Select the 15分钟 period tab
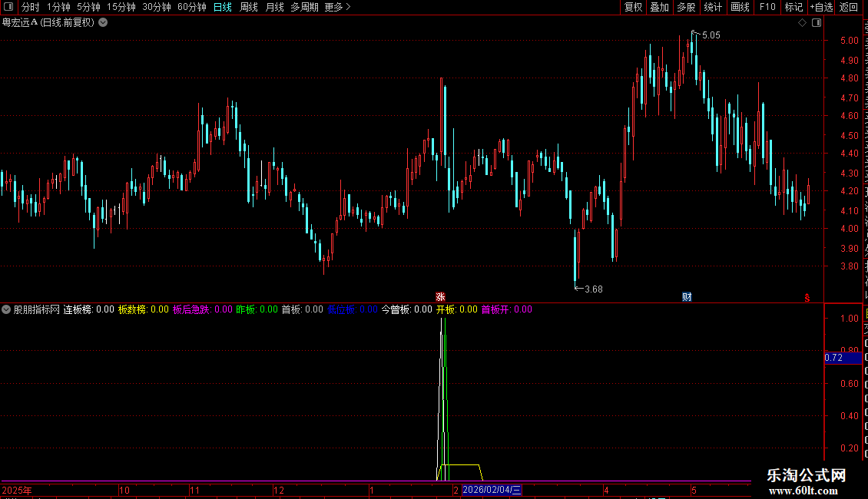 pyautogui.click(x=121, y=7)
